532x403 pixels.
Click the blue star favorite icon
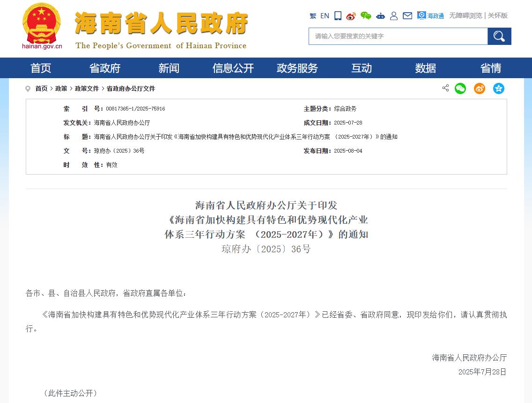pyautogui.click(x=499, y=88)
